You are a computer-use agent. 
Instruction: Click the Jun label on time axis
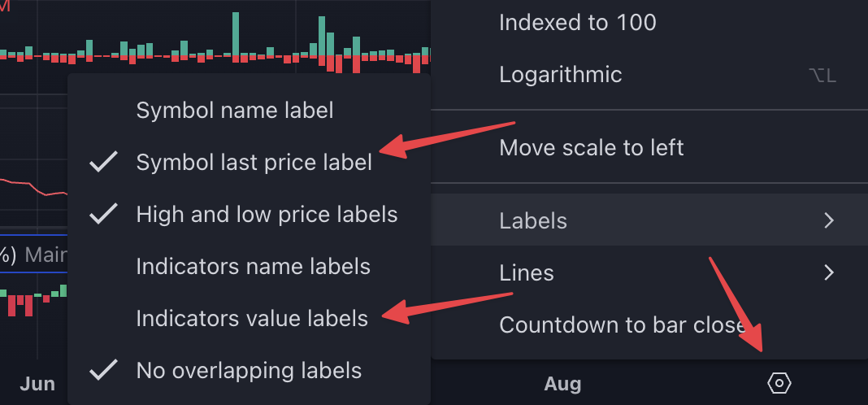point(37,383)
